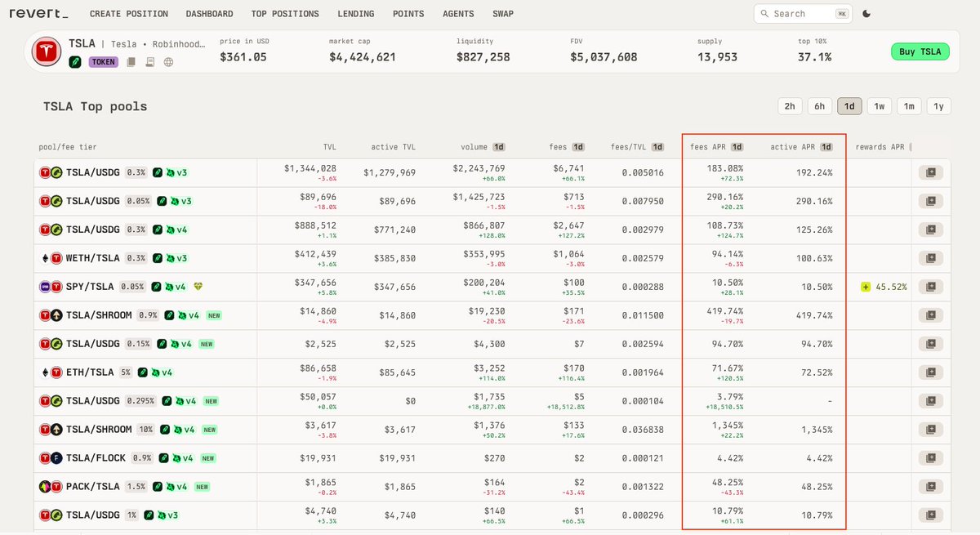Sort by the active TVL column header
Screen dimensions: 980x535
[393, 147]
